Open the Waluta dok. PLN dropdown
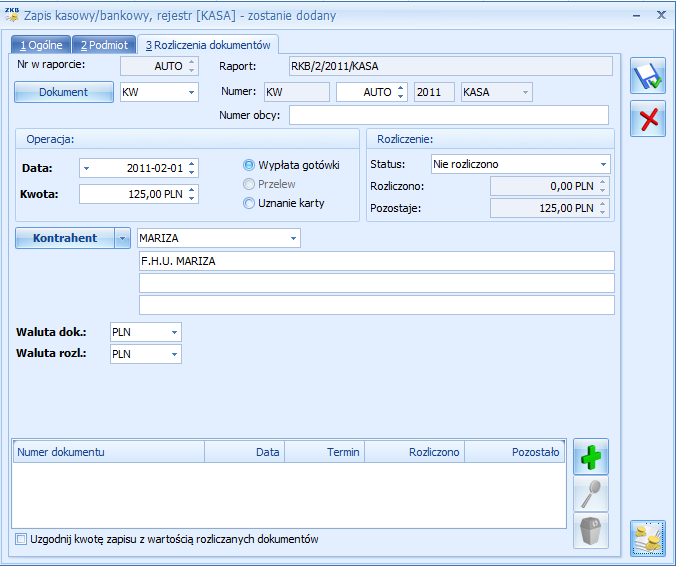 pos(174,332)
